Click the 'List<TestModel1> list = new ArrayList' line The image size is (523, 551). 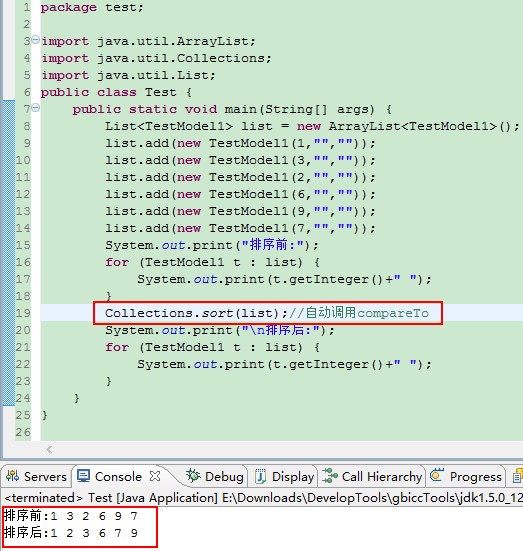pos(312,126)
